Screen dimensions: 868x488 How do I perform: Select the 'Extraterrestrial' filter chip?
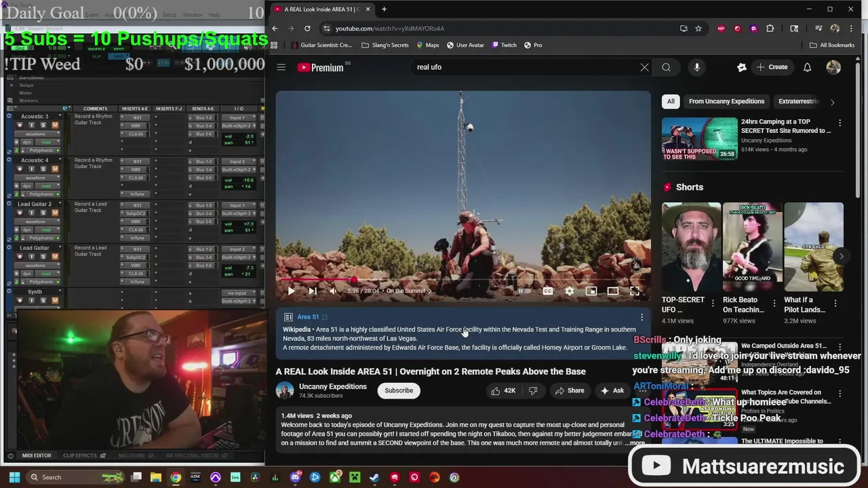[x=799, y=101]
